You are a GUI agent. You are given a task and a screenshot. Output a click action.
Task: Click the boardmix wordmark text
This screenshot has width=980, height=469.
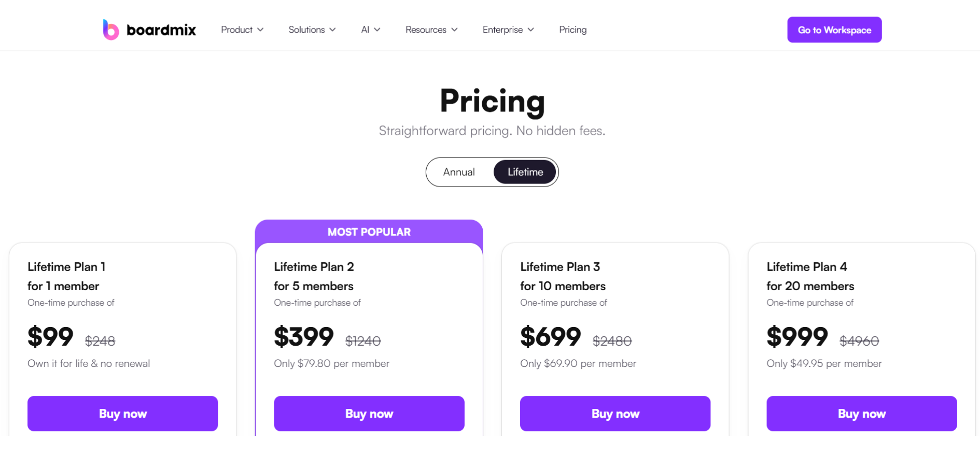tap(161, 30)
